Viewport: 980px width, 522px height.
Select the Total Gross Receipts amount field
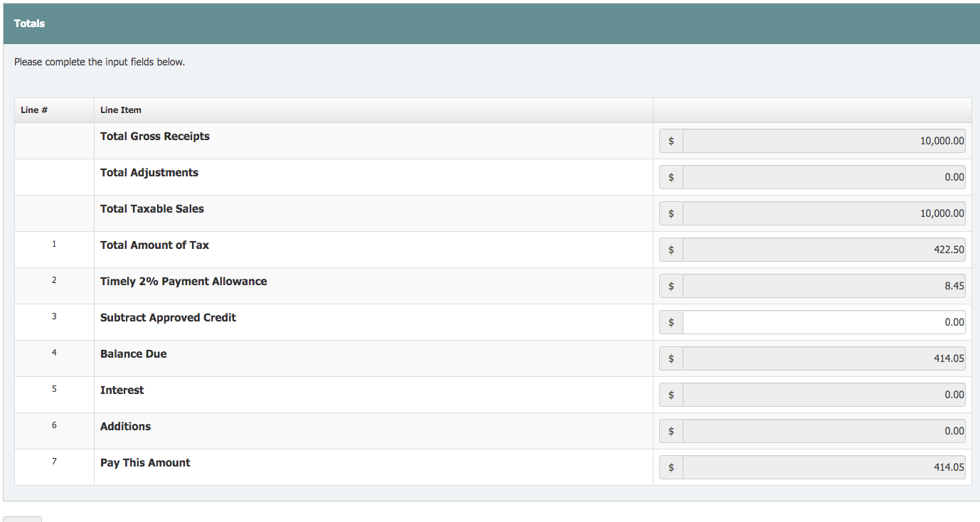click(824, 141)
